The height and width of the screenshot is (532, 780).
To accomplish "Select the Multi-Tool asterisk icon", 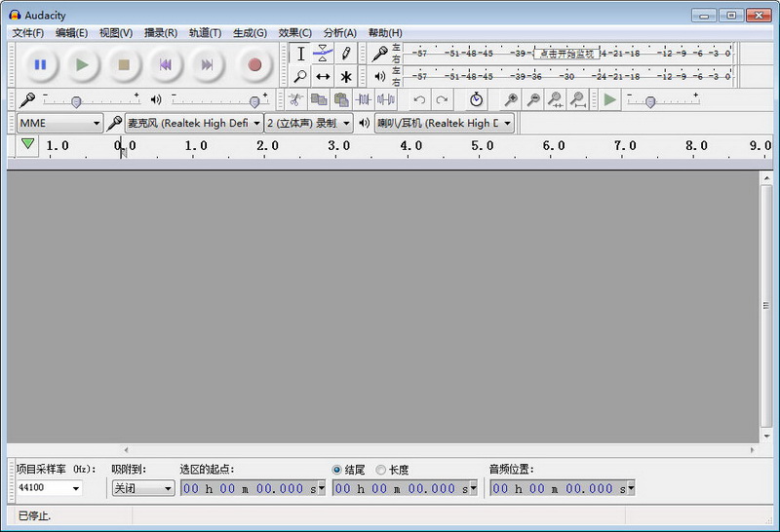I will [346, 77].
